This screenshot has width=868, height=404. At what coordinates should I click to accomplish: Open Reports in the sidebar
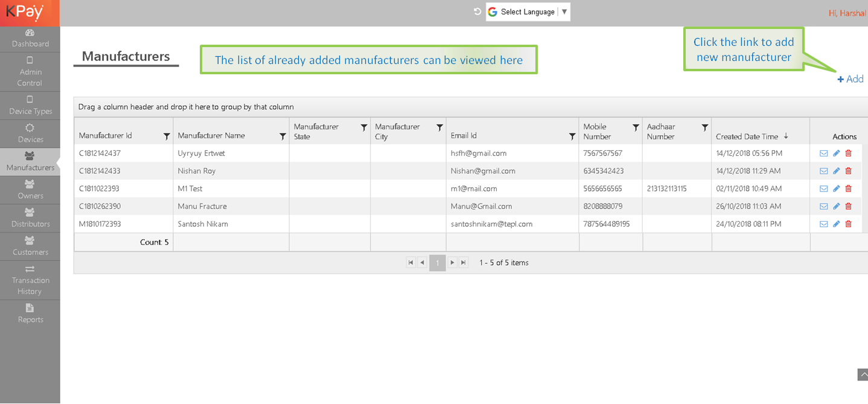(30, 313)
